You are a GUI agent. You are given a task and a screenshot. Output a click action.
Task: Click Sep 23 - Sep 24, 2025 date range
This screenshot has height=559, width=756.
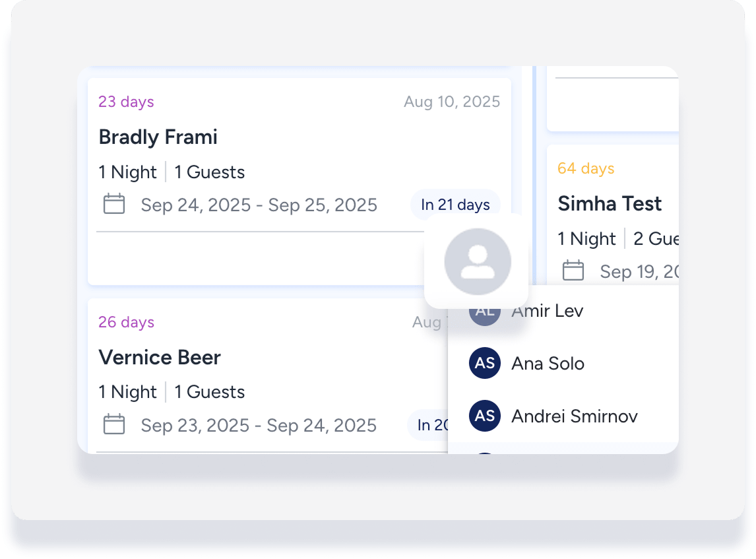pos(259,425)
